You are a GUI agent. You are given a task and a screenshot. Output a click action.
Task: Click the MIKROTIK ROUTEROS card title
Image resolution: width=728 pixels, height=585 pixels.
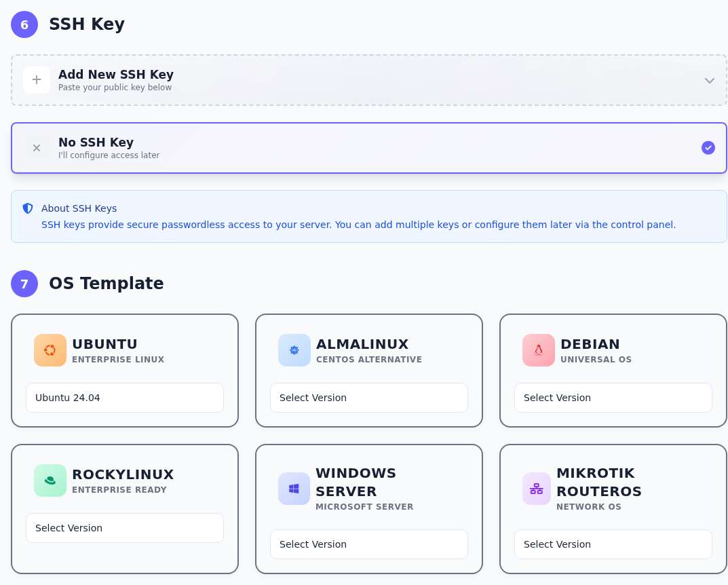pos(599,482)
